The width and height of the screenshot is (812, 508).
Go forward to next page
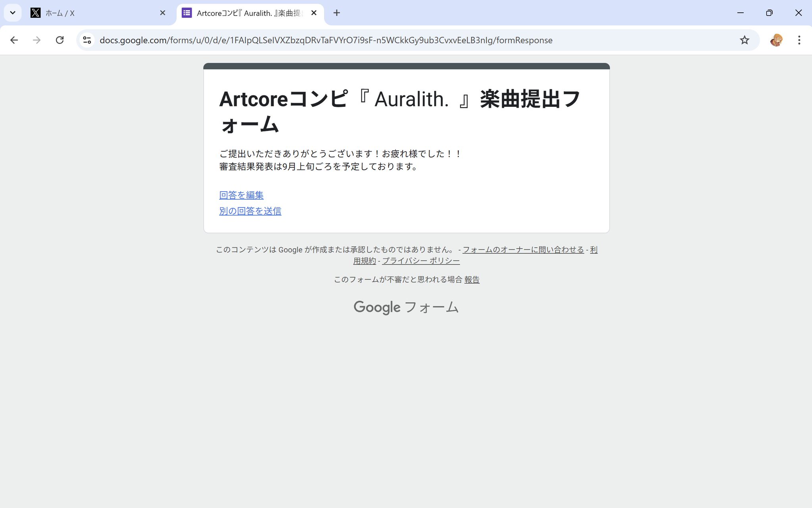coord(36,40)
